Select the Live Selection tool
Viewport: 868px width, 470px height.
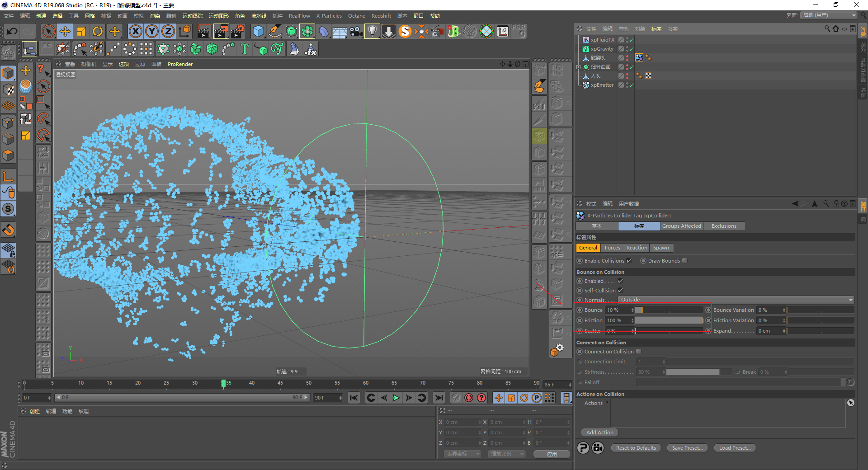(48, 31)
